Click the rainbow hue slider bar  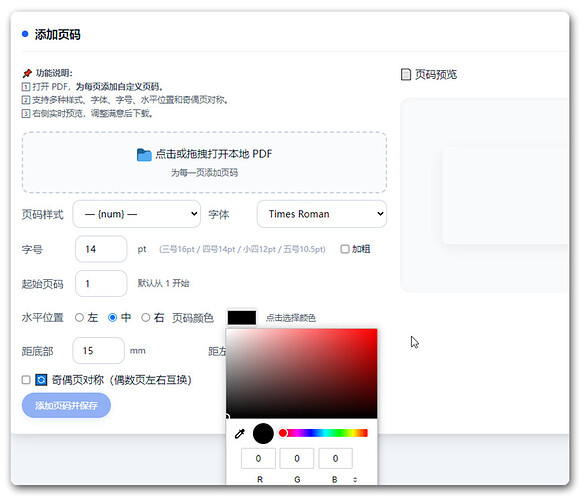click(x=323, y=433)
